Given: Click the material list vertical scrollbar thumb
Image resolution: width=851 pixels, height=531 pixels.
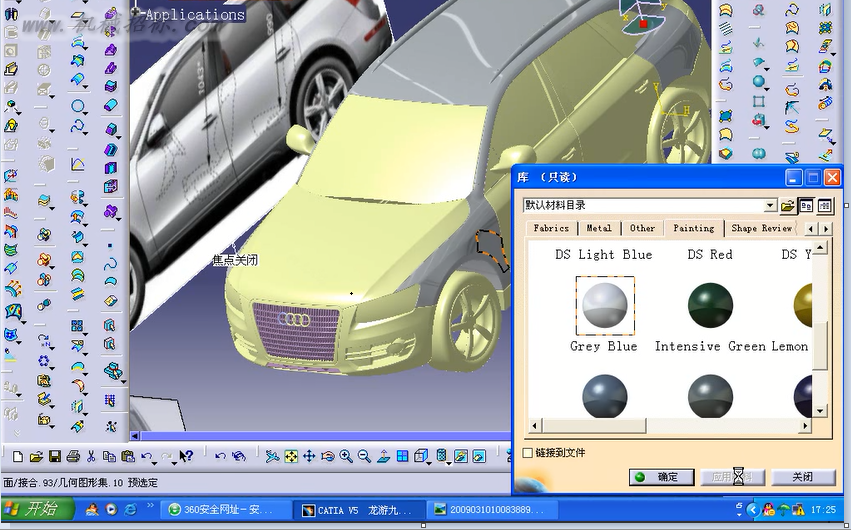Looking at the screenshot, I should (820, 344).
